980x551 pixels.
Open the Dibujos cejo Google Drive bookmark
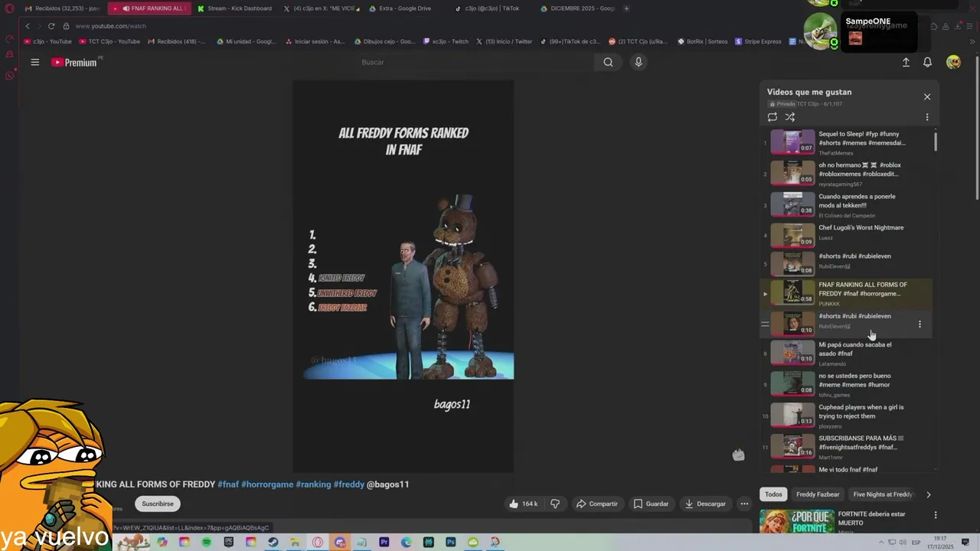pyautogui.click(x=385, y=41)
